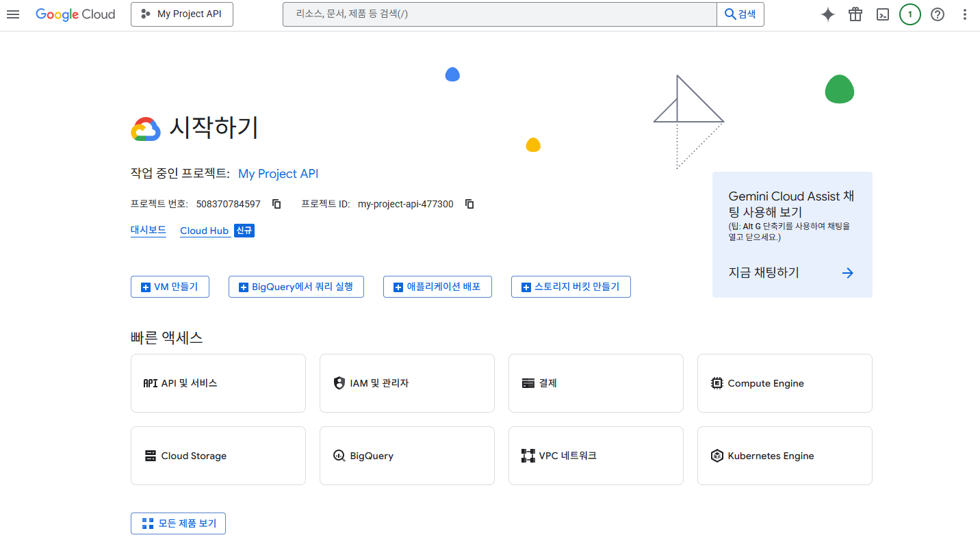Click BigQuery에서 쿼리 실행 button

pyautogui.click(x=296, y=287)
